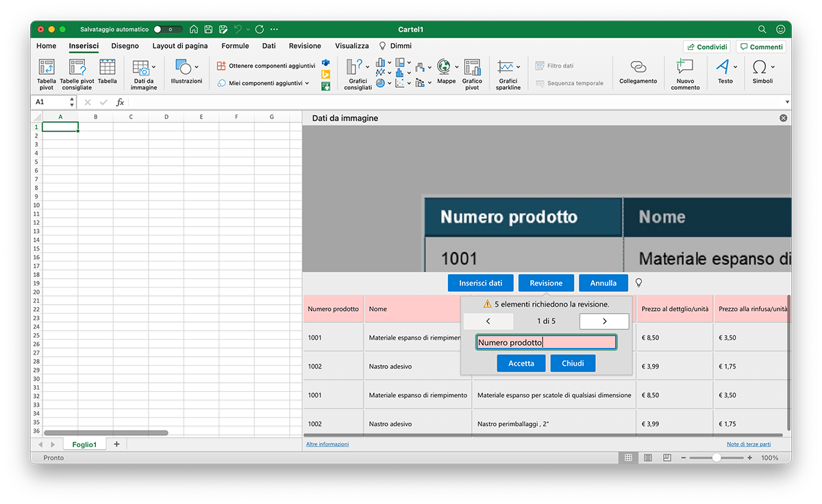This screenshot has height=504, width=822.
Task: Open the Mappe chart tool
Action: [x=446, y=67]
